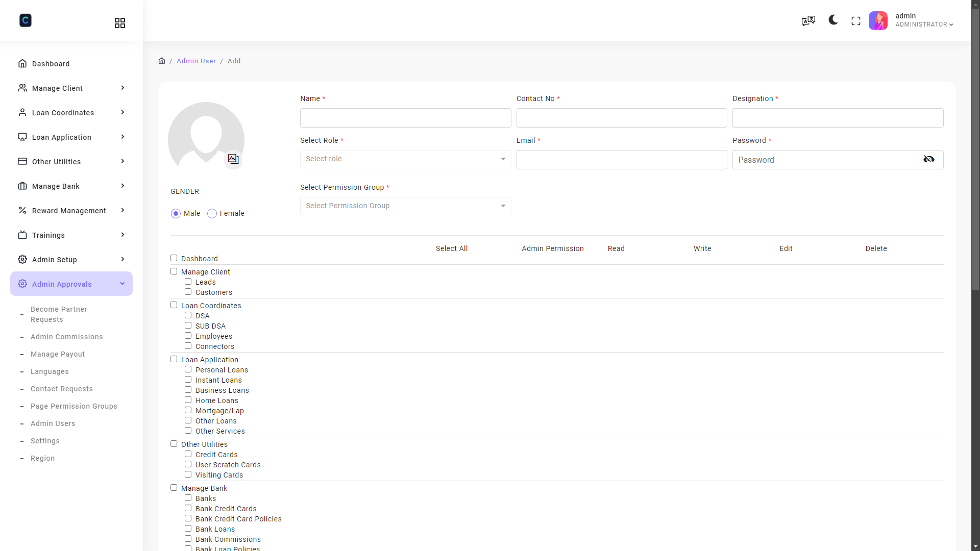Select the Female gender radio button

(211, 213)
